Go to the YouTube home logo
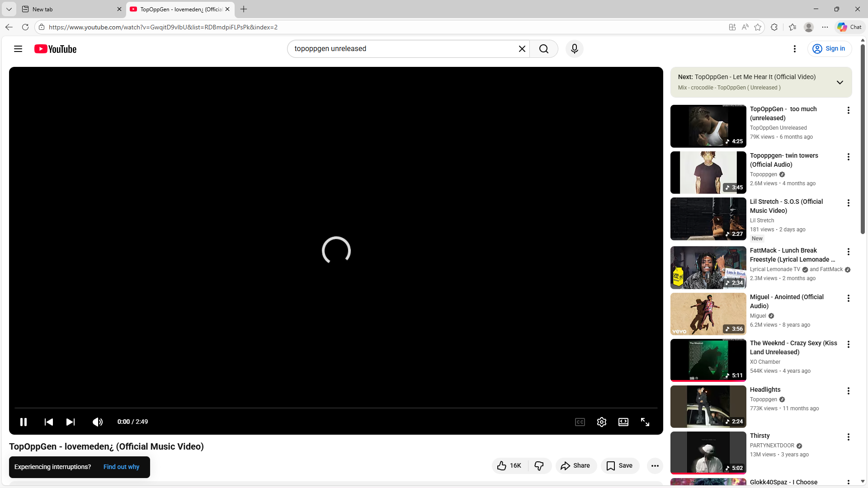Screen dimensions: 868x488 coord(55,49)
